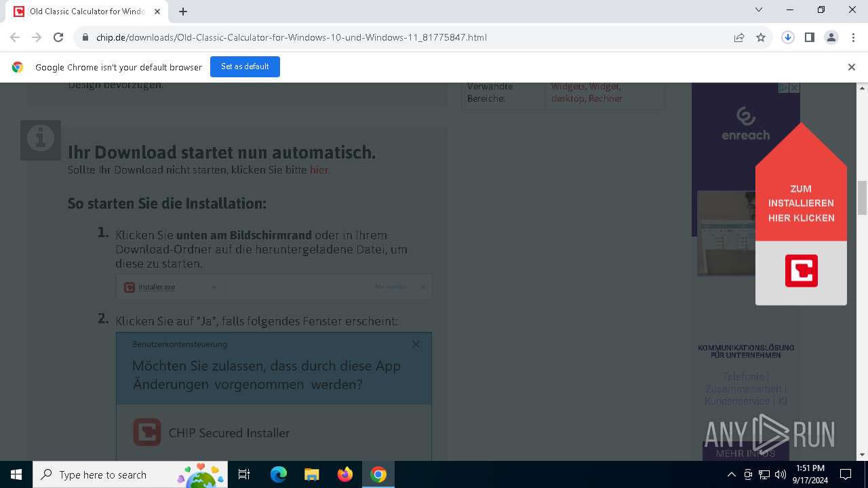Open a new browser tab
Viewport: 868px width, 488px height.
(183, 11)
